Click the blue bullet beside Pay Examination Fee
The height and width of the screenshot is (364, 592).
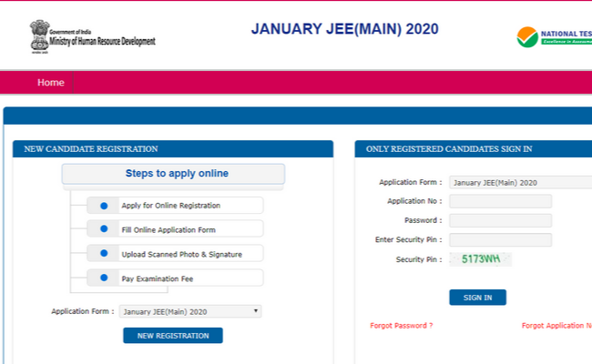104,278
